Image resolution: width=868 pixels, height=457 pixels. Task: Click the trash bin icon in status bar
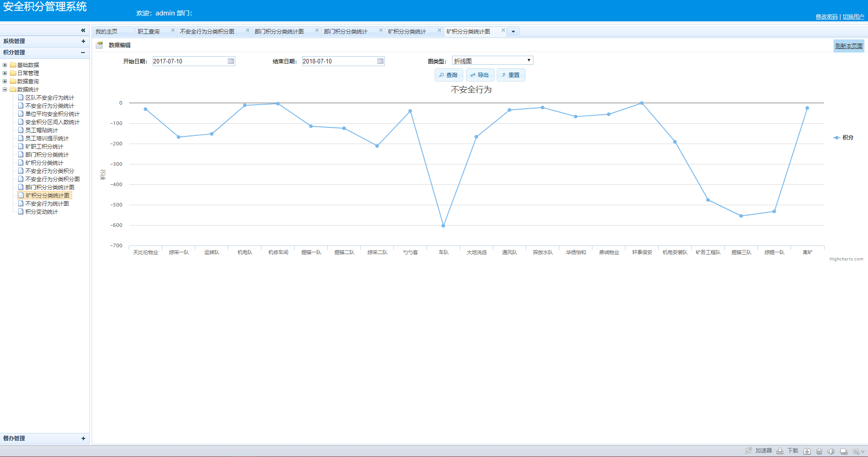[819, 451]
